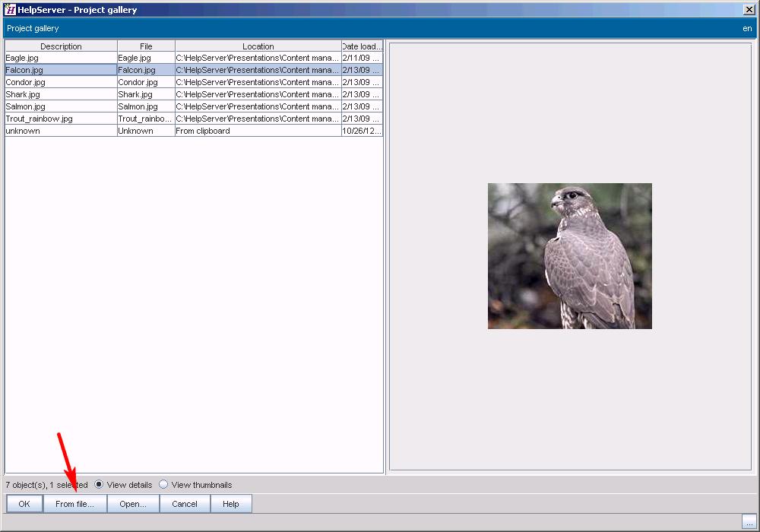Image resolution: width=760 pixels, height=532 pixels.
Task: Click the 10/26/12 date cell
Action: (362, 130)
